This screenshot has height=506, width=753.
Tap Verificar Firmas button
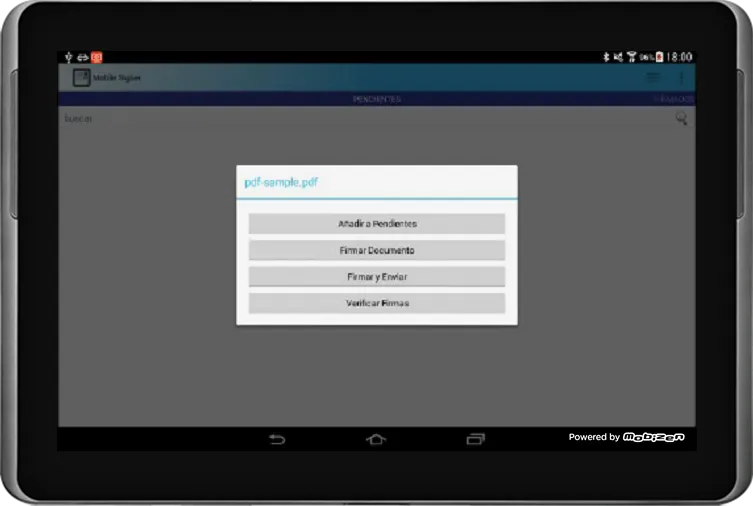pos(376,303)
